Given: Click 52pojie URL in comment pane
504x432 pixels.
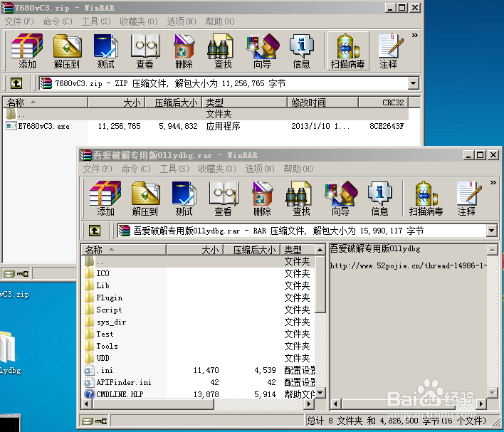Looking at the screenshot, I should [x=408, y=265].
